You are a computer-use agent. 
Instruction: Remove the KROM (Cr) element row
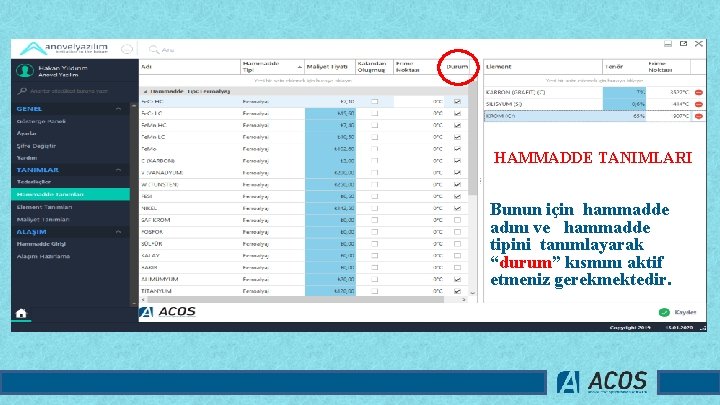698,116
